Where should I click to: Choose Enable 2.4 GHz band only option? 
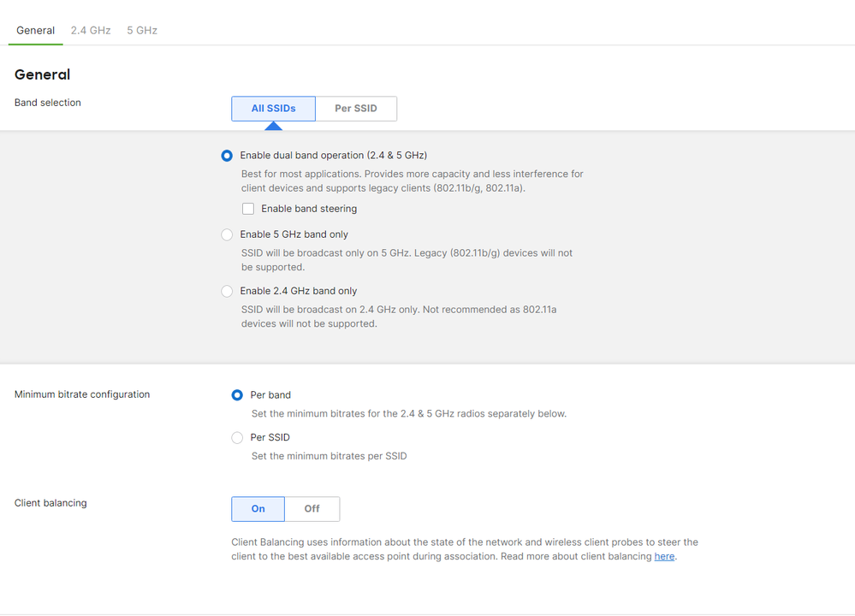[x=227, y=291]
